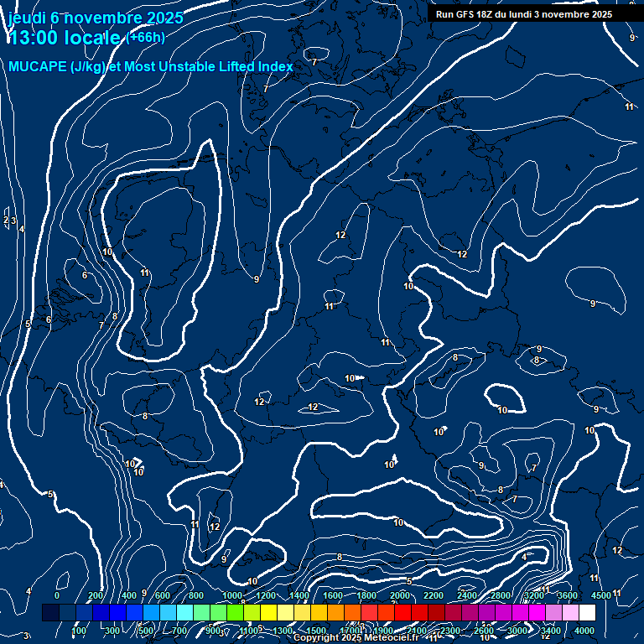Click the 'Copyright 2025 Meteociel.fr' credit

[x=356, y=637]
